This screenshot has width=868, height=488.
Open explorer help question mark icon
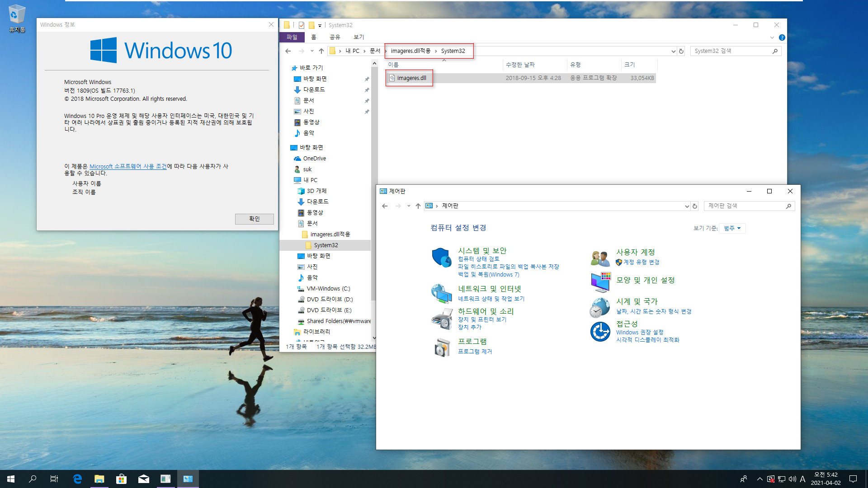click(x=782, y=38)
